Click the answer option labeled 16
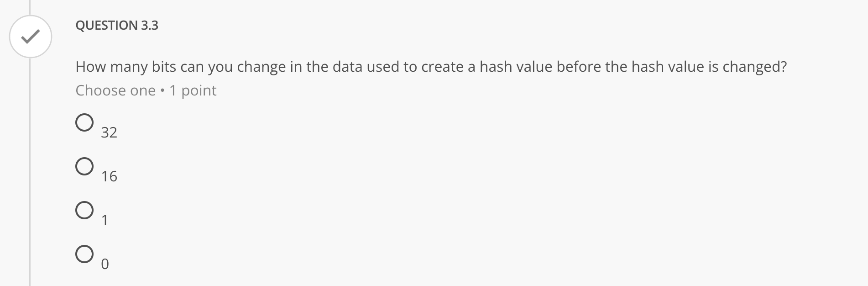The height and width of the screenshot is (286, 868). click(109, 176)
